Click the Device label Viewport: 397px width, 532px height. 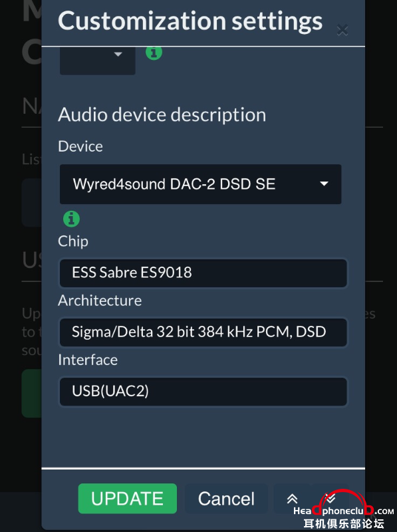coord(80,146)
